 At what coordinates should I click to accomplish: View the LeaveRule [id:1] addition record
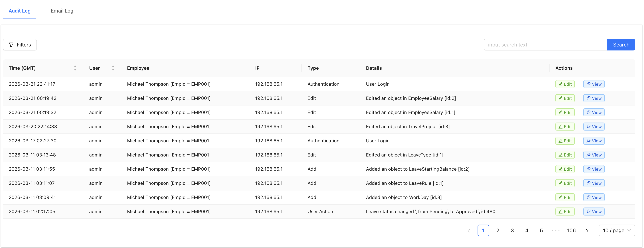[x=594, y=183]
